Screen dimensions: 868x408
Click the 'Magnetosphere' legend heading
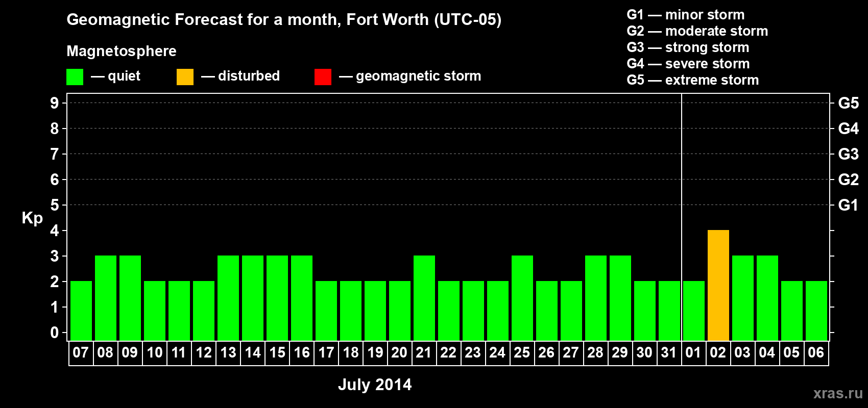point(122,51)
